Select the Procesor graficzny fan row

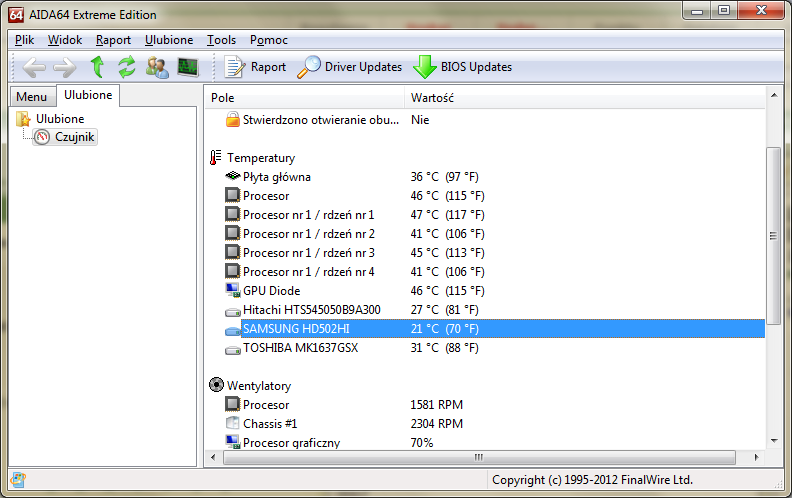[x=485, y=442]
